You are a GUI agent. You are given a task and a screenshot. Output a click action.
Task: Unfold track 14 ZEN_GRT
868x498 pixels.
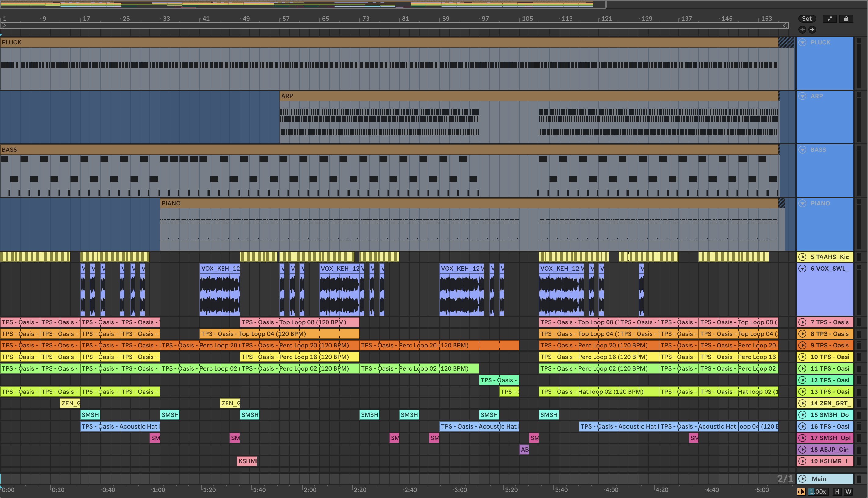point(803,403)
